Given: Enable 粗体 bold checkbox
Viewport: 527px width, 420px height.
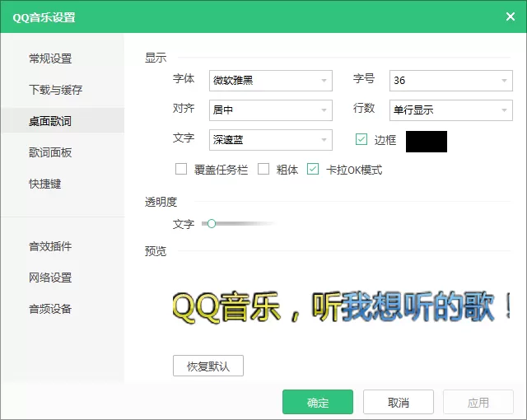Looking at the screenshot, I should (x=263, y=169).
